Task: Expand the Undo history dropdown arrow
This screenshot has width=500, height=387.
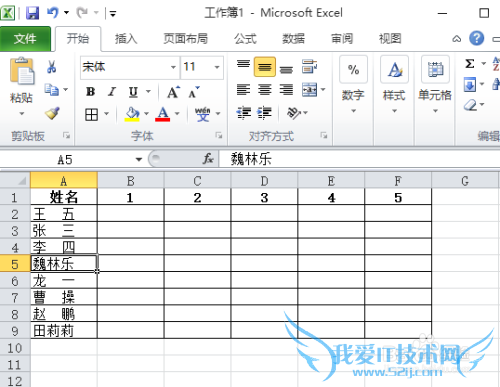Action: click(x=67, y=13)
